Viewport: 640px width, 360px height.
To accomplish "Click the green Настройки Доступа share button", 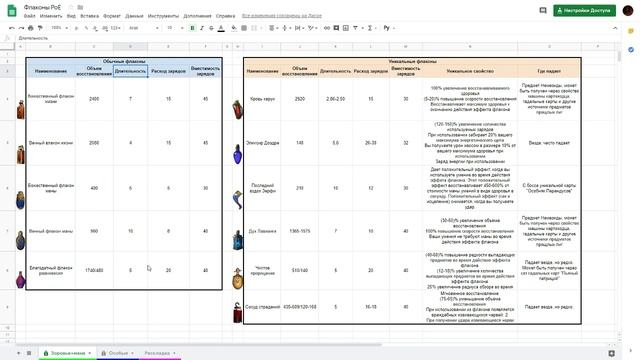I will 584,10.
